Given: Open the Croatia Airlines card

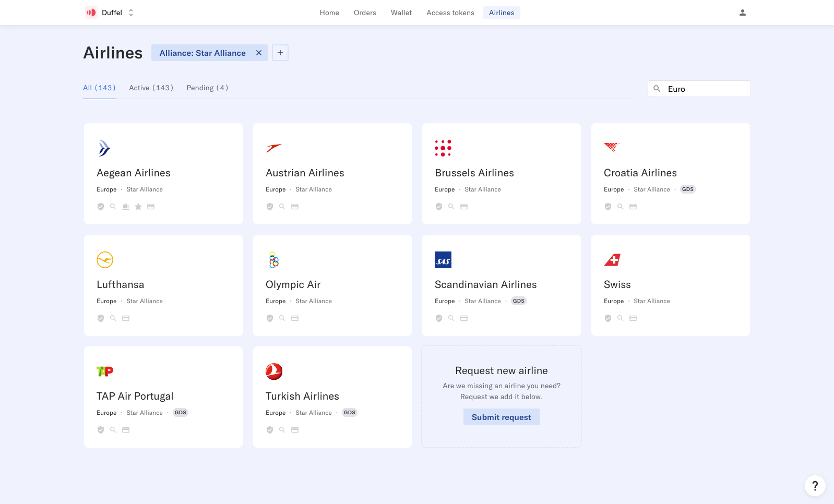Looking at the screenshot, I should click(671, 174).
